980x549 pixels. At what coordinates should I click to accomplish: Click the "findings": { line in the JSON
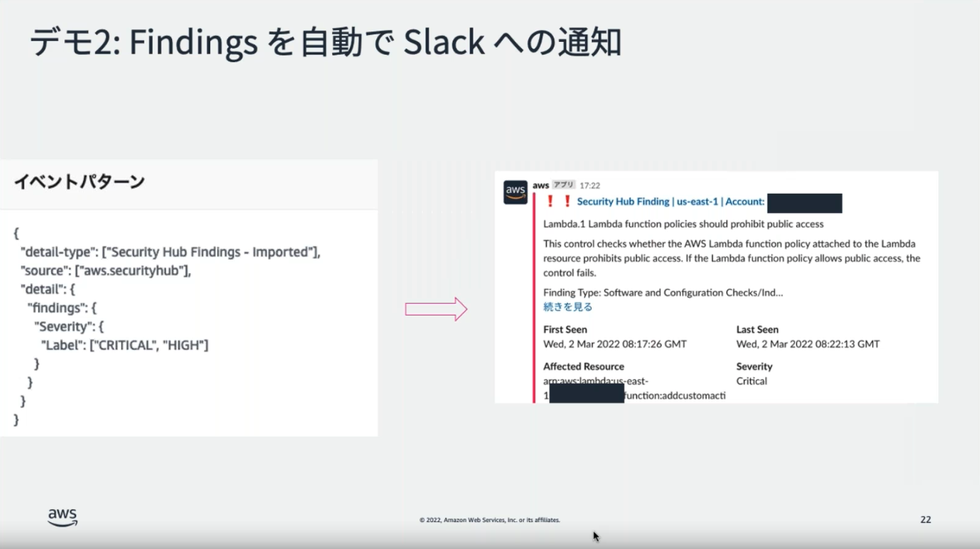pyautogui.click(x=63, y=307)
